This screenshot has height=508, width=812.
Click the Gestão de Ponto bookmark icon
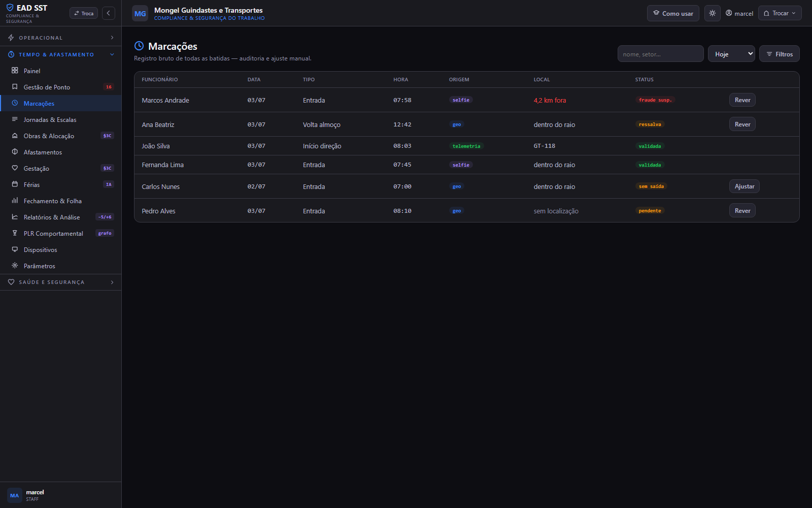(15, 87)
